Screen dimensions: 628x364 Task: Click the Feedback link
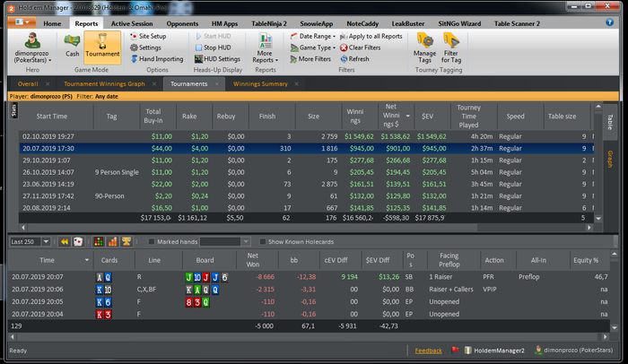point(428,351)
